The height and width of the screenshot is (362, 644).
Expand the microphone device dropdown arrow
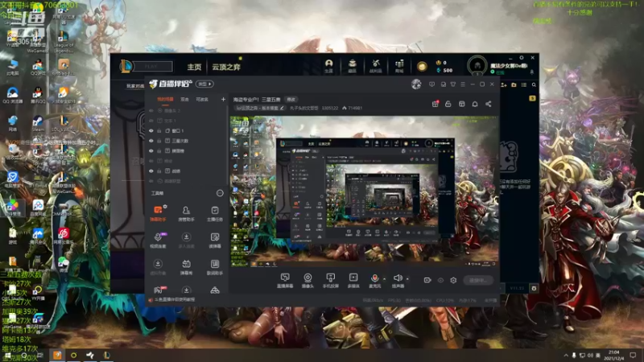384,279
